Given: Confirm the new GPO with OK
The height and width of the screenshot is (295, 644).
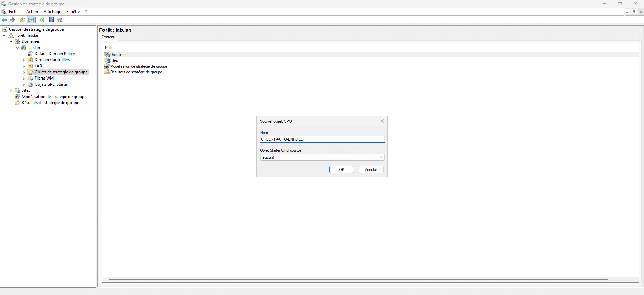Looking at the screenshot, I should 341,170.
